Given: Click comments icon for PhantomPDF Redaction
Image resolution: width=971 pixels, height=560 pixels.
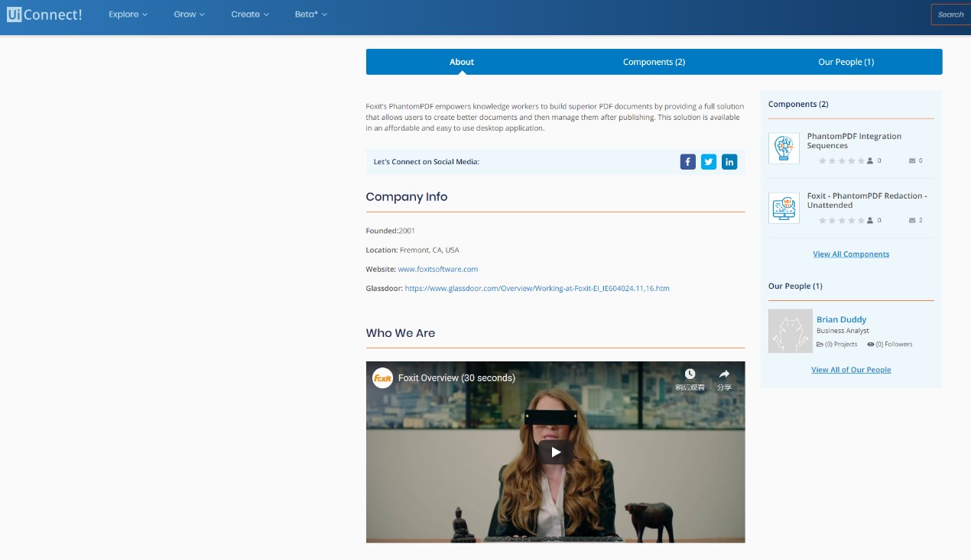Looking at the screenshot, I should click(x=911, y=221).
